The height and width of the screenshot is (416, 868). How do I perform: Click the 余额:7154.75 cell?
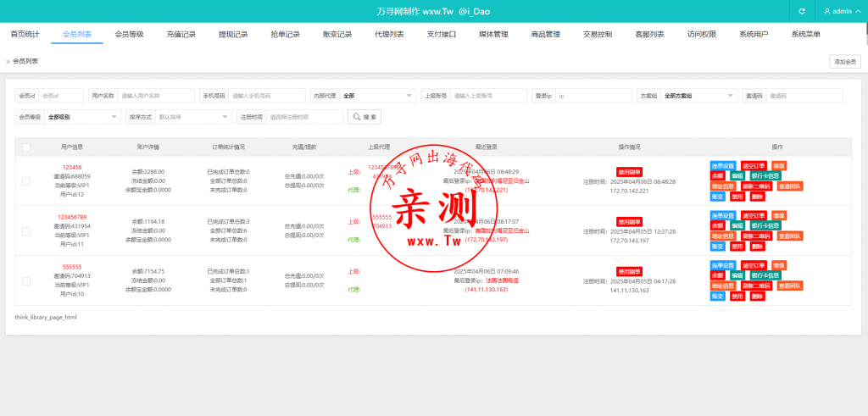pos(147,271)
